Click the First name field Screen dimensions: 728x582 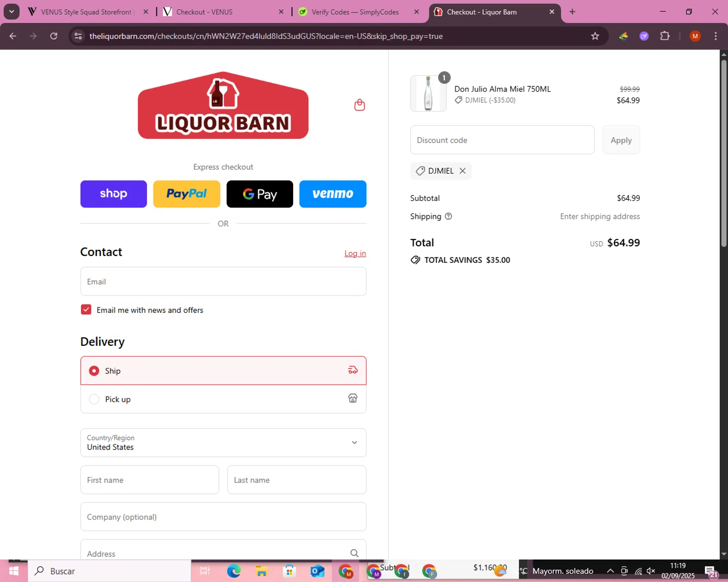(149, 480)
